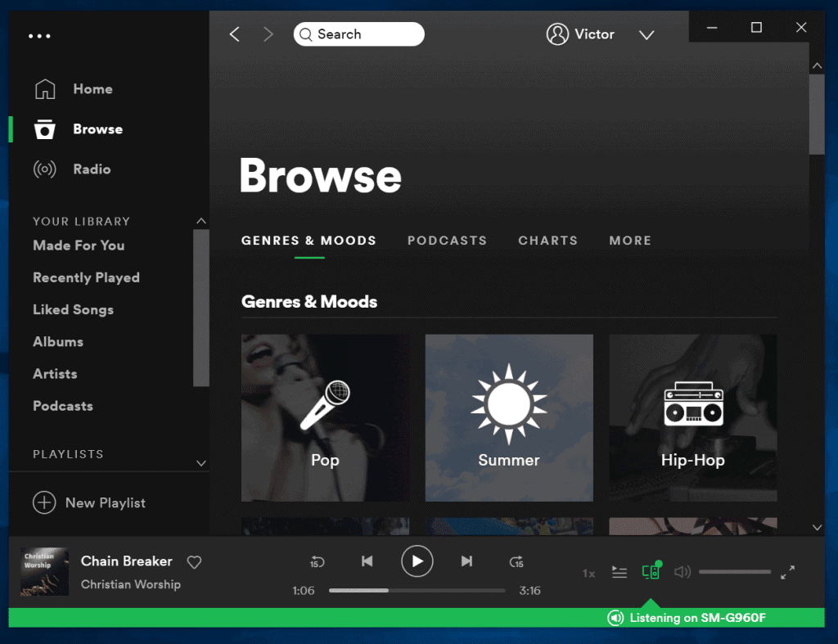This screenshot has height=644, width=838.
Task: Jump to the previous track
Action: coord(367,561)
